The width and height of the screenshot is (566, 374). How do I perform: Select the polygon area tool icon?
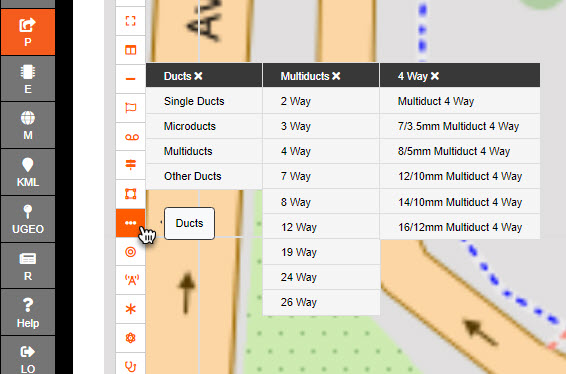[130, 194]
